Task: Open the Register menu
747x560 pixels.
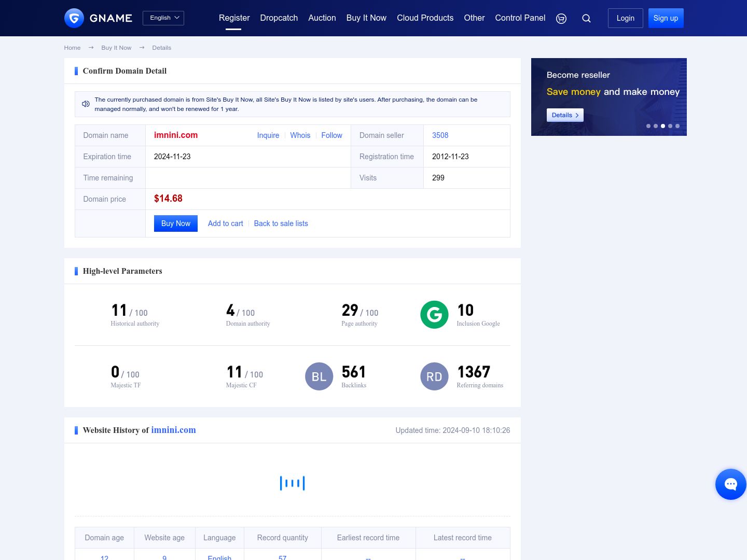Action: pos(234,18)
